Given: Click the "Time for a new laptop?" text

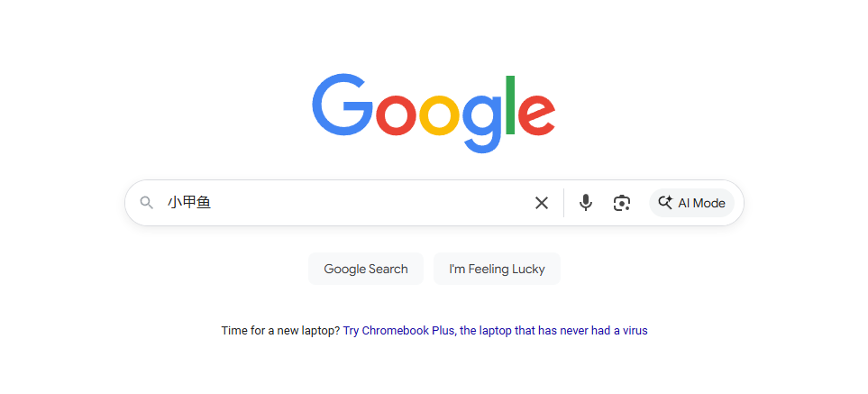Looking at the screenshot, I should [x=280, y=331].
